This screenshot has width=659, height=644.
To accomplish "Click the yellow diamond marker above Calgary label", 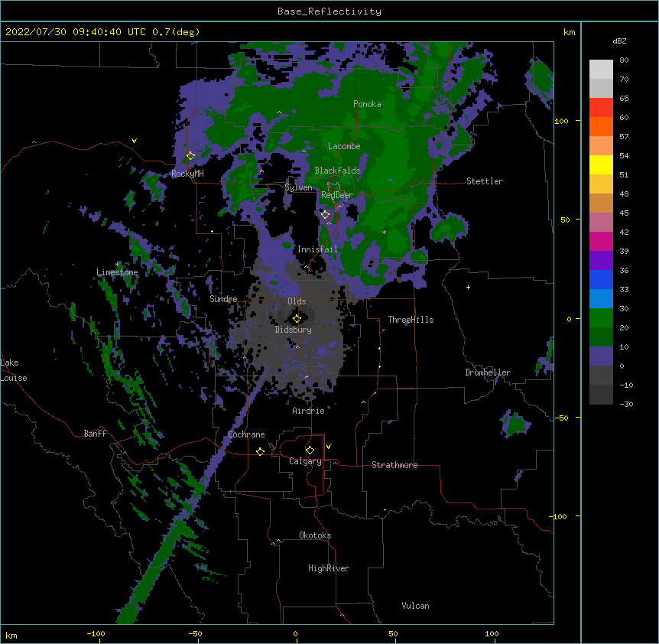I will [310, 450].
